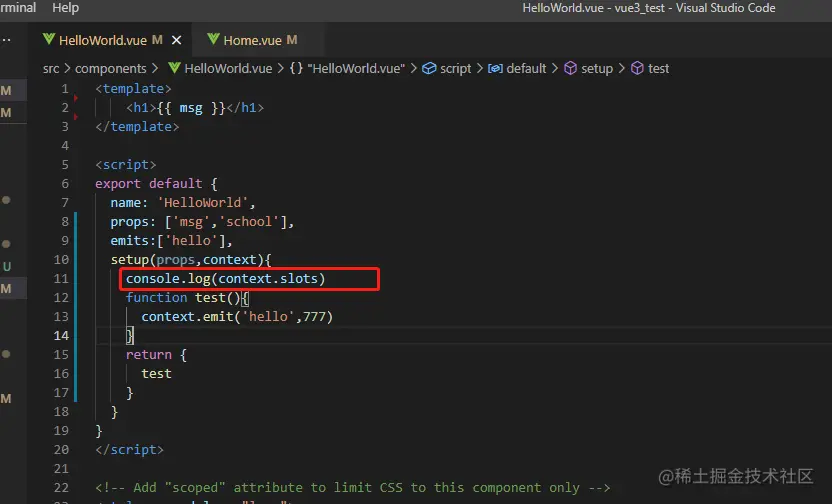Click the modified marker M on Home.vue tab
832x504 pixels.
[x=292, y=40]
